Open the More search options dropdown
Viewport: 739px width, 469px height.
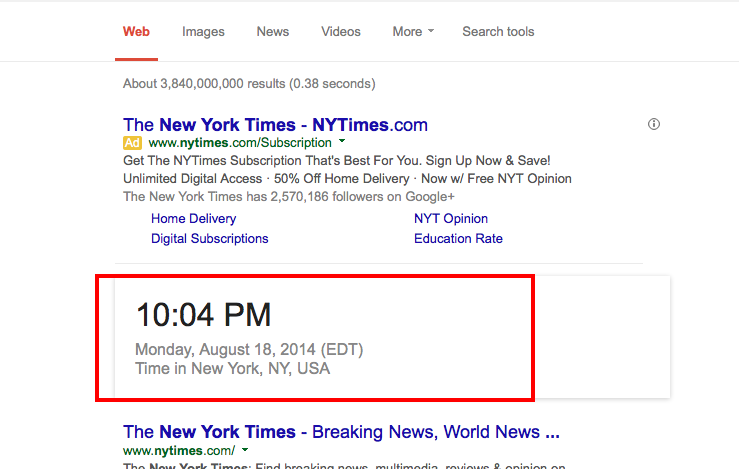[413, 32]
